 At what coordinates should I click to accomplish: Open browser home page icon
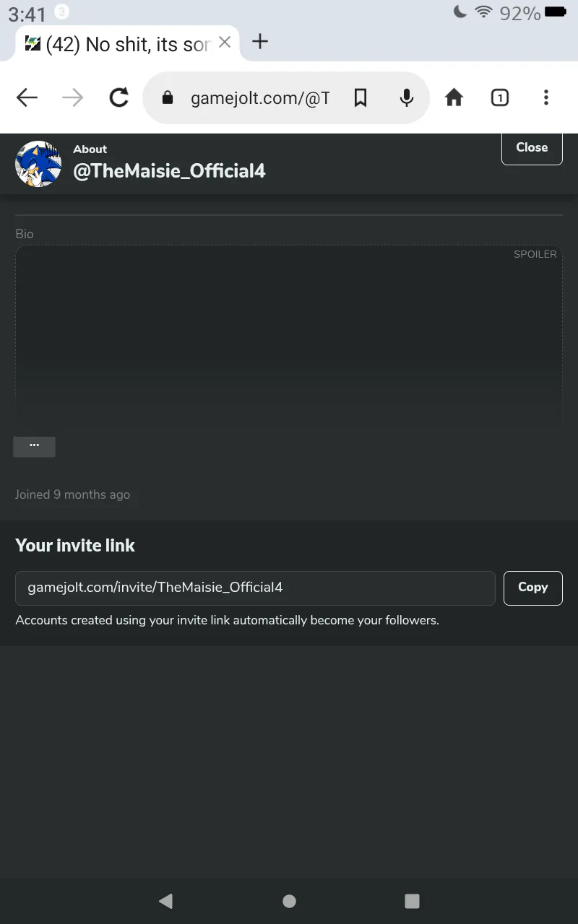pyautogui.click(x=454, y=97)
